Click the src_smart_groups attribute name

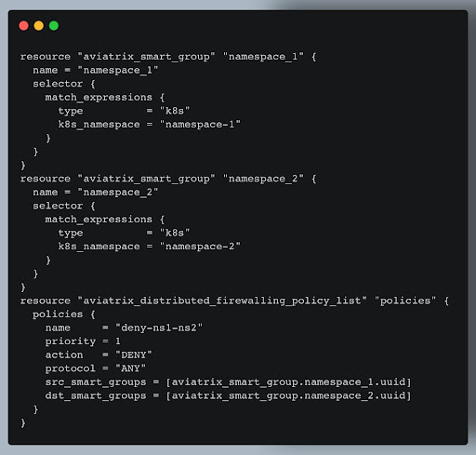(x=96, y=382)
